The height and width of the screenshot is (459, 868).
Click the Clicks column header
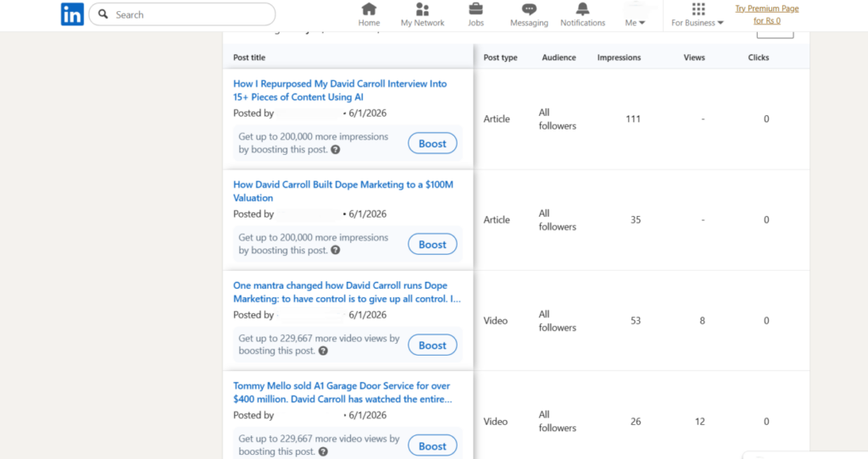(x=759, y=58)
